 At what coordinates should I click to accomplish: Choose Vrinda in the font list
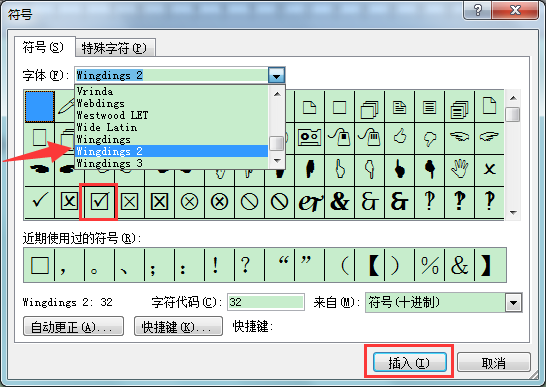172,92
